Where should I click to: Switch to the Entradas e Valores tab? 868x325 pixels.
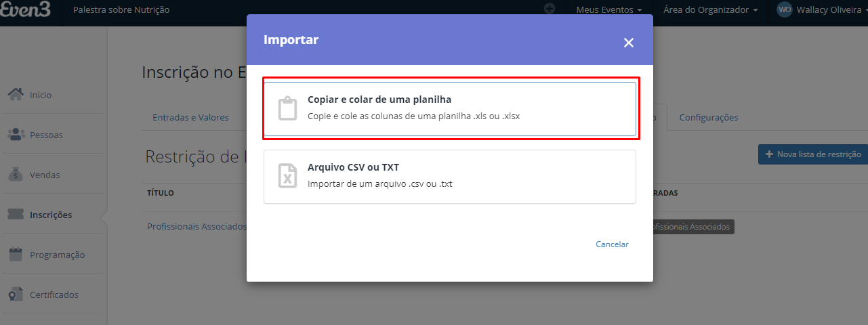coord(190,117)
